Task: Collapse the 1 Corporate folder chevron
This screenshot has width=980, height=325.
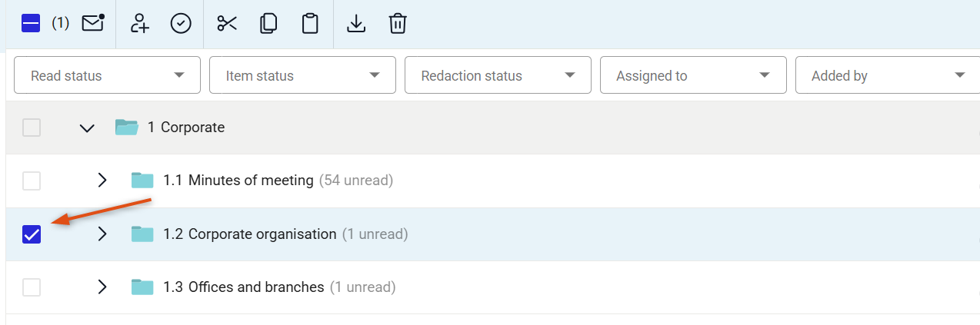Action: (87, 128)
